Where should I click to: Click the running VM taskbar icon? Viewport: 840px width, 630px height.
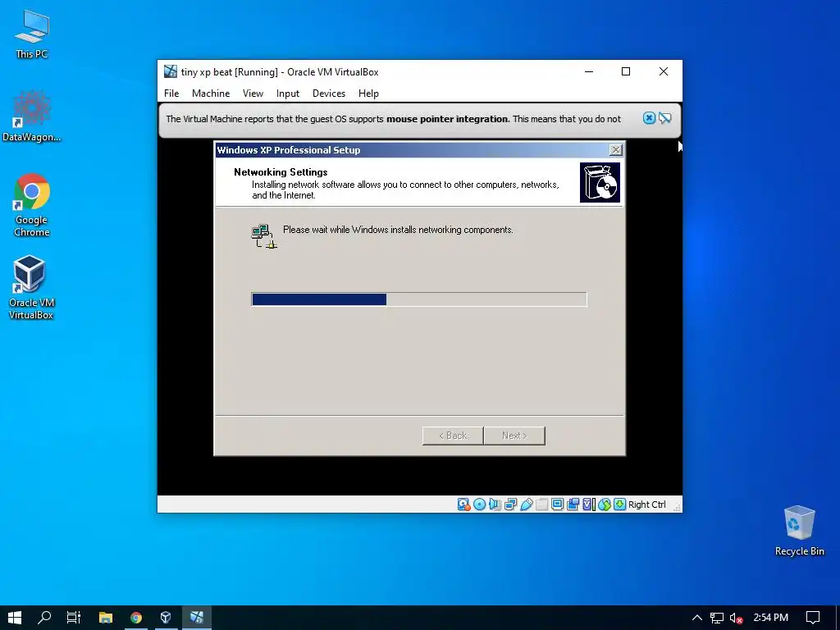[197, 618]
